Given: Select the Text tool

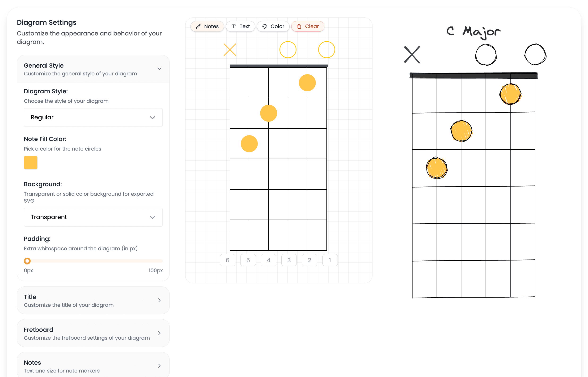Looking at the screenshot, I should (x=240, y=26).
